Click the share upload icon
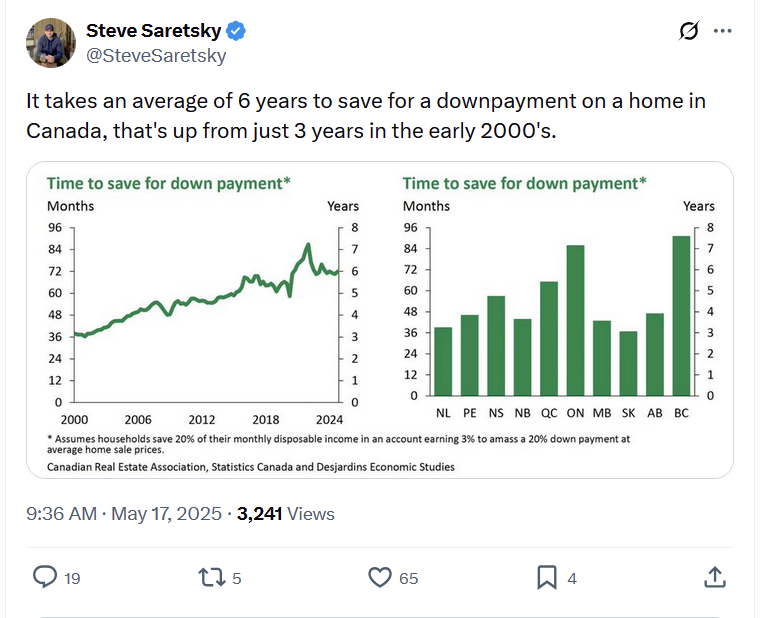 coord(714,577)
